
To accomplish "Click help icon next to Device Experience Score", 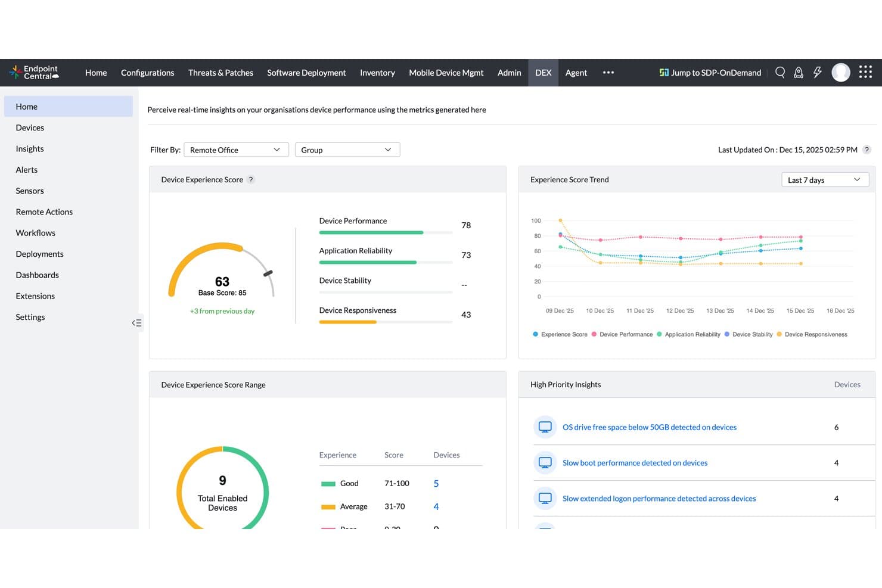I will 251,179.
